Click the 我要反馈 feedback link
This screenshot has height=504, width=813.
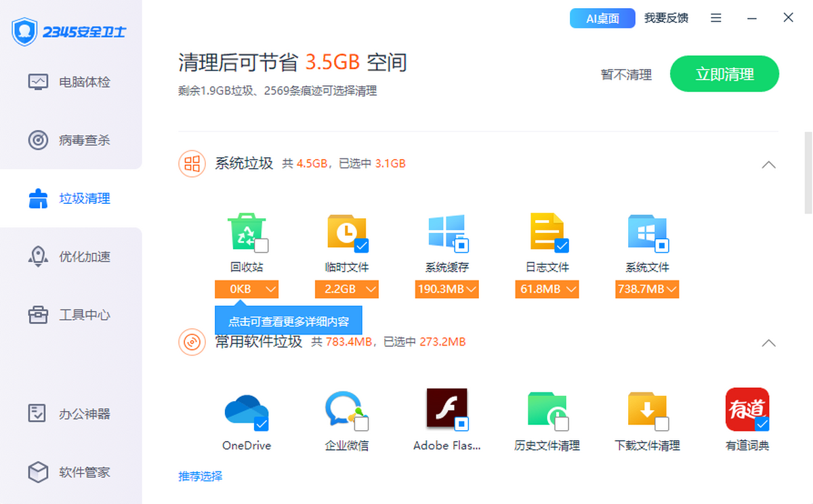(x=666, y=18)
